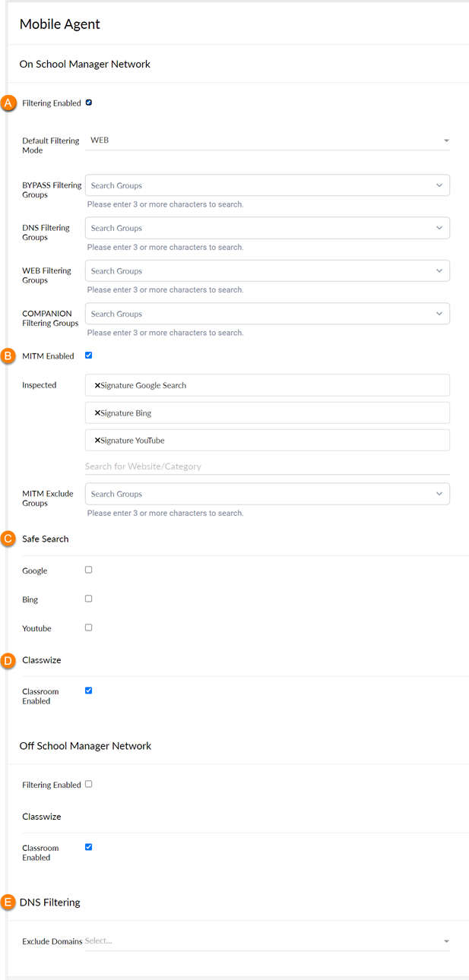
Task: Click orange marker C beside Safe Search
Action: click(x=9, y=539)
